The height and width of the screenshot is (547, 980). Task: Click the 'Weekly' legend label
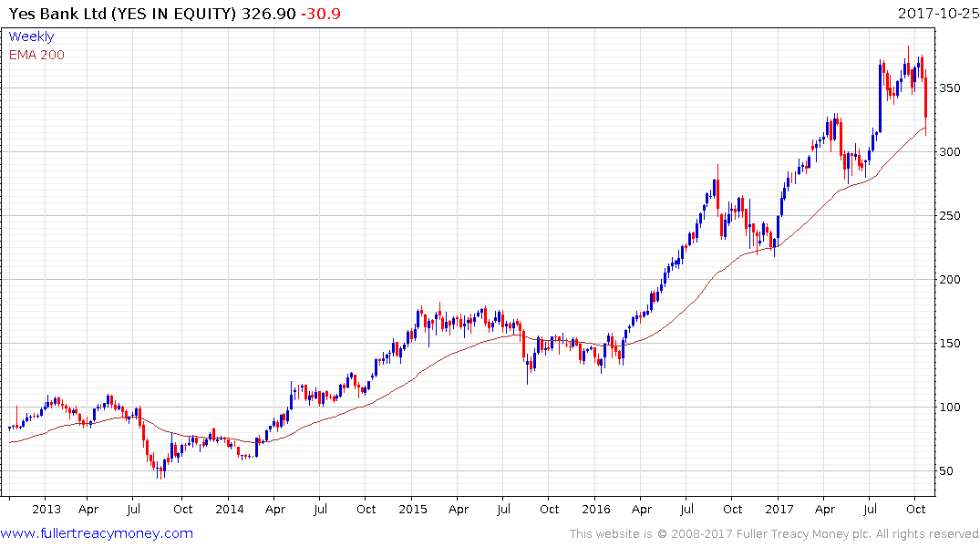pyautogui.click(x=31, y=36)
